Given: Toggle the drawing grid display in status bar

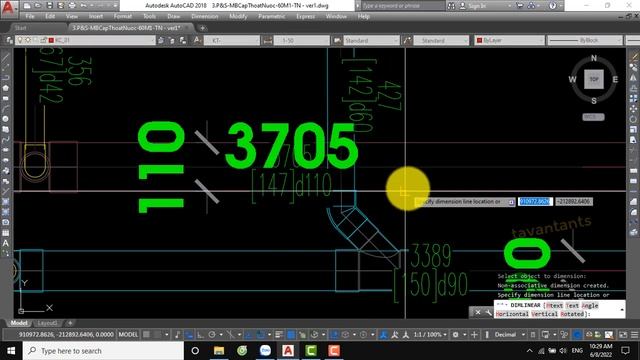Looking at the screenshot, I should pyautogui.click(x=146, y=335).
